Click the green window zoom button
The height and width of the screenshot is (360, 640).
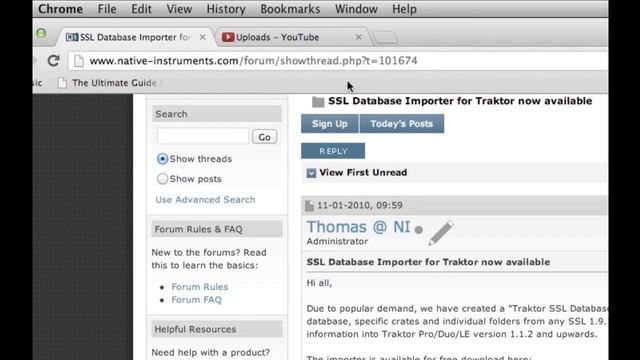pyautogui.click(x=41, y=33)
